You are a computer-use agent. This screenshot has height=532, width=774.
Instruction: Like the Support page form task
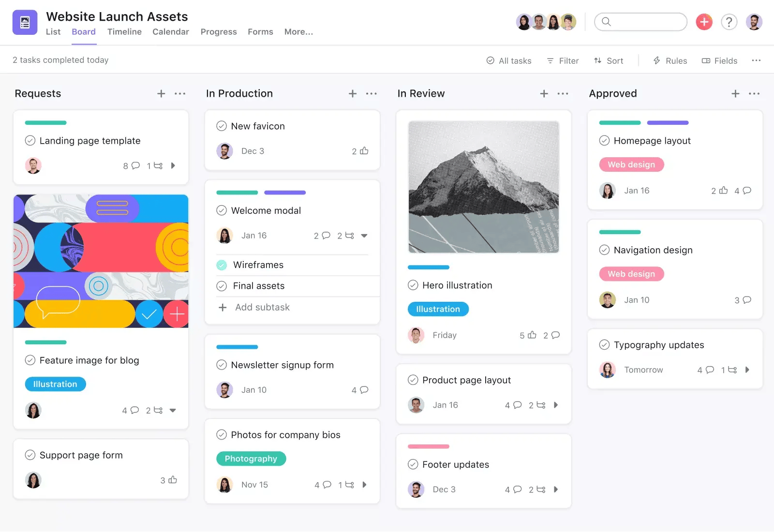point(173,480)
